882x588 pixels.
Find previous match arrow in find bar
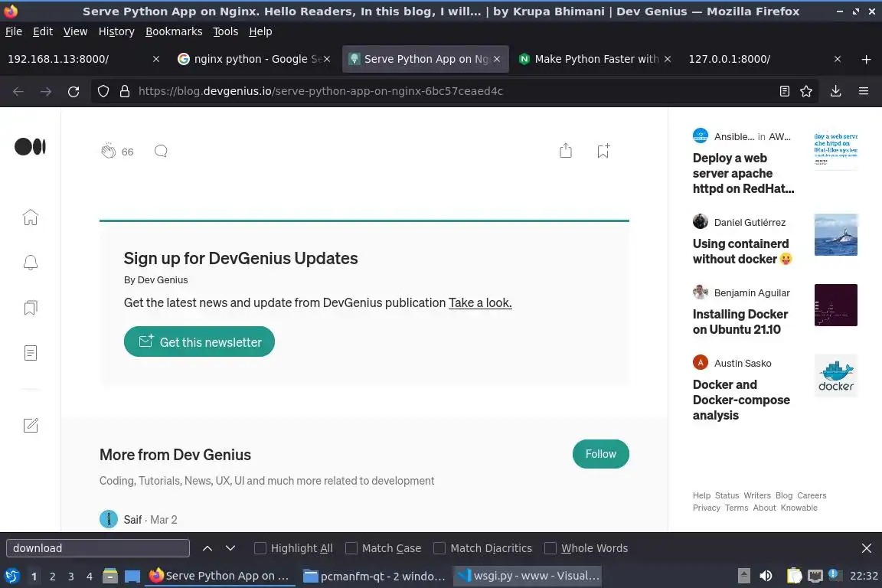point(207,548)
